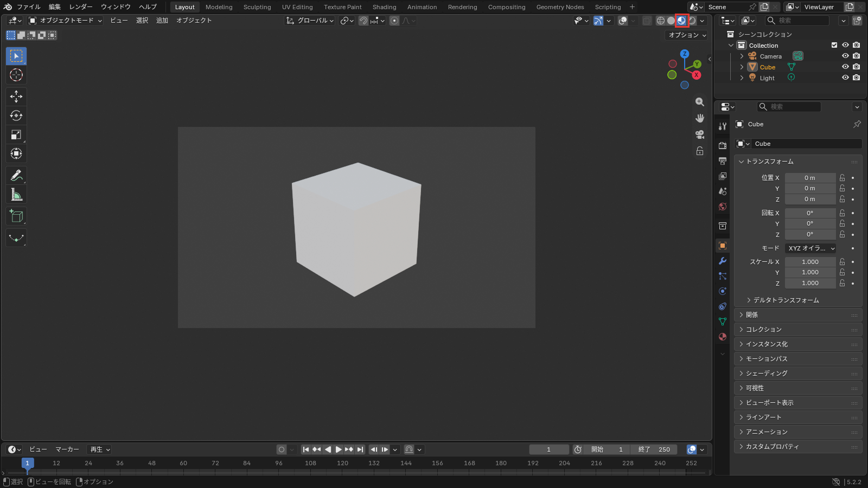868x488 pixels.
Task: Toggle lock on Location X
Action: (843, 178)
